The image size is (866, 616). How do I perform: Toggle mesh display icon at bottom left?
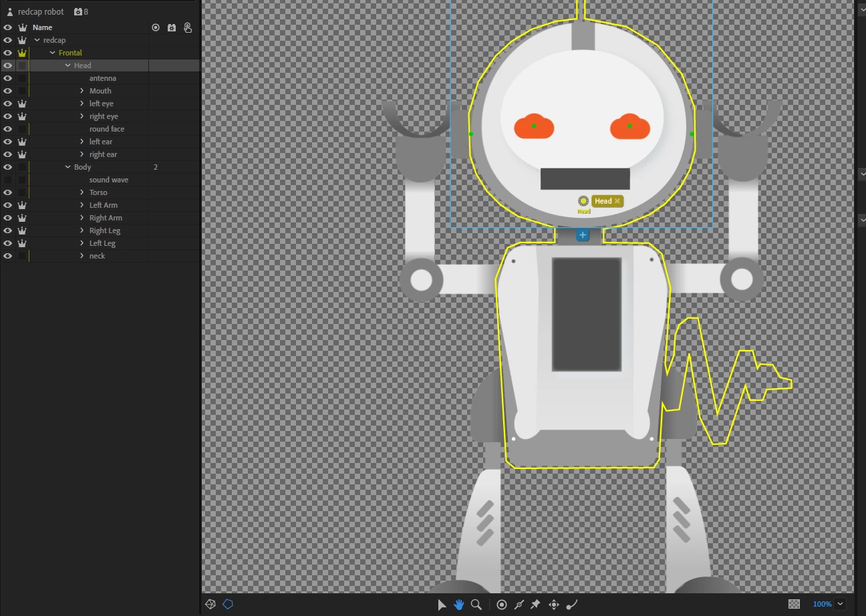[x=210, y=604]
